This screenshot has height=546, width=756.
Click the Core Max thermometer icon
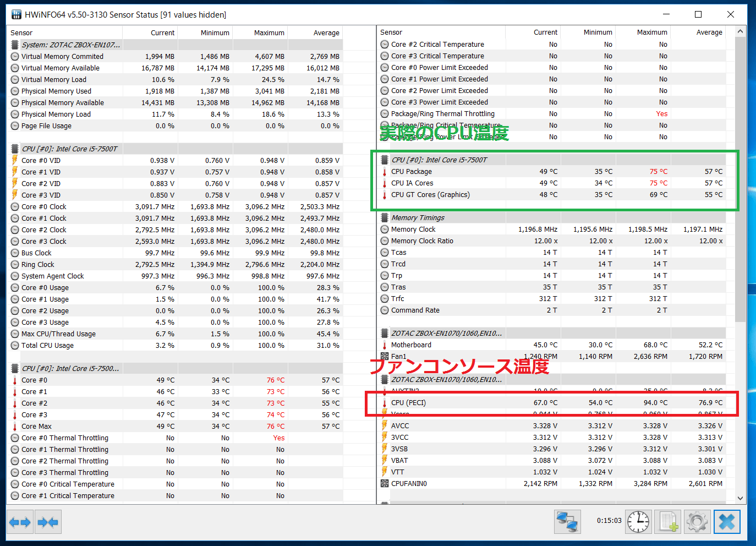[15, 426]
